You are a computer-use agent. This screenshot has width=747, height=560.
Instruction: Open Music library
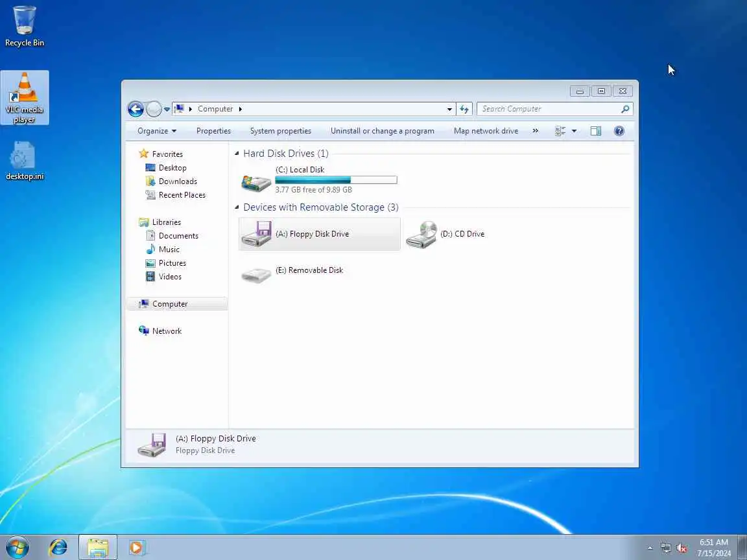pos(169,249)
